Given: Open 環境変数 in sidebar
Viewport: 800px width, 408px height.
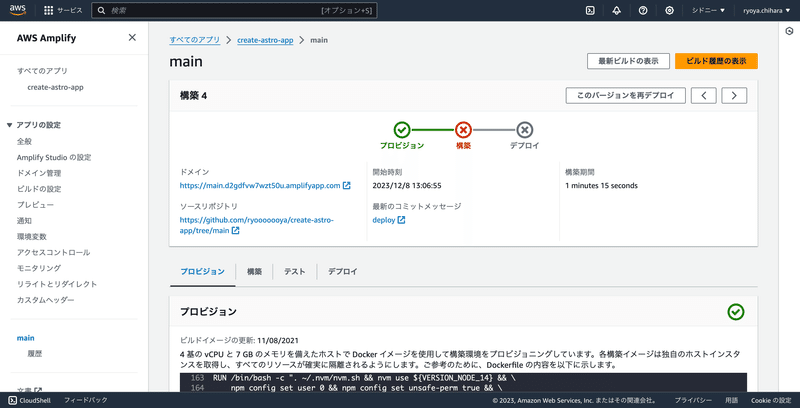Looking at the screenshot, I should [x=32, y=237].
